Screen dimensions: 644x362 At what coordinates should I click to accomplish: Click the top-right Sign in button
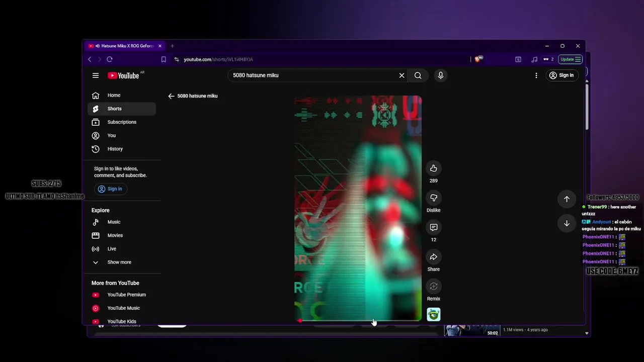(561, 75)
